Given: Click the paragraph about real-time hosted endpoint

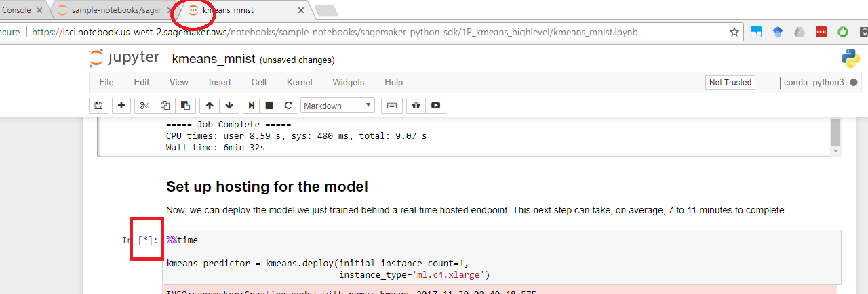Looking at the screenshot, I should click(476, 210).
